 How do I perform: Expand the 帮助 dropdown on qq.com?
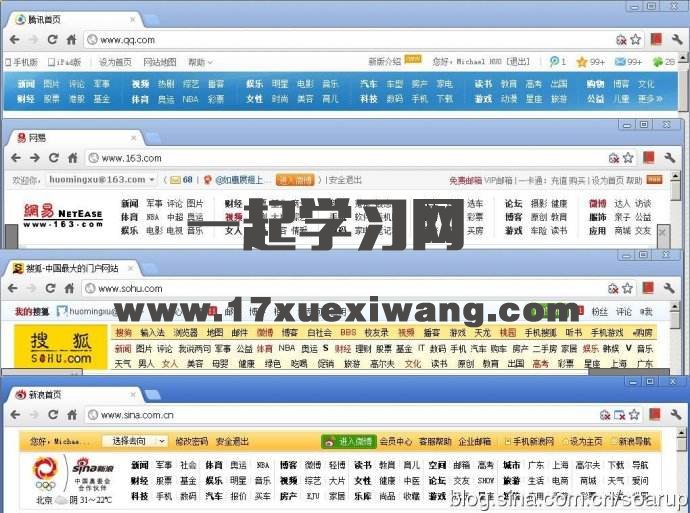coord(200,62)
